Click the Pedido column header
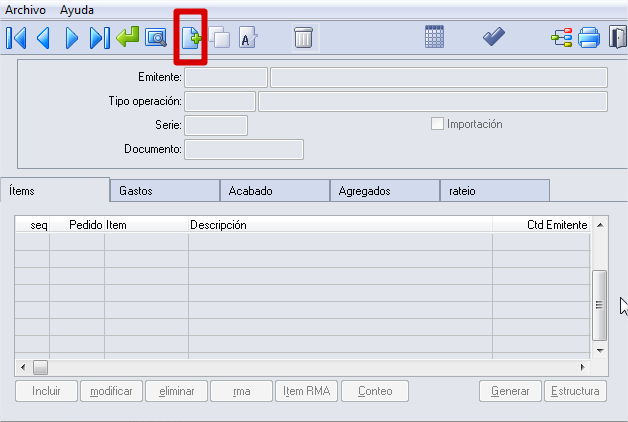The height and width of the screenshot is (422, 628). coord(77,225)
